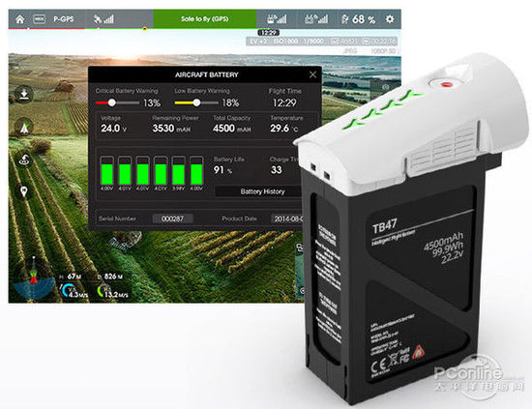Tap the compass orientation arrow icon
532x409 pixels.
point(24,128)
